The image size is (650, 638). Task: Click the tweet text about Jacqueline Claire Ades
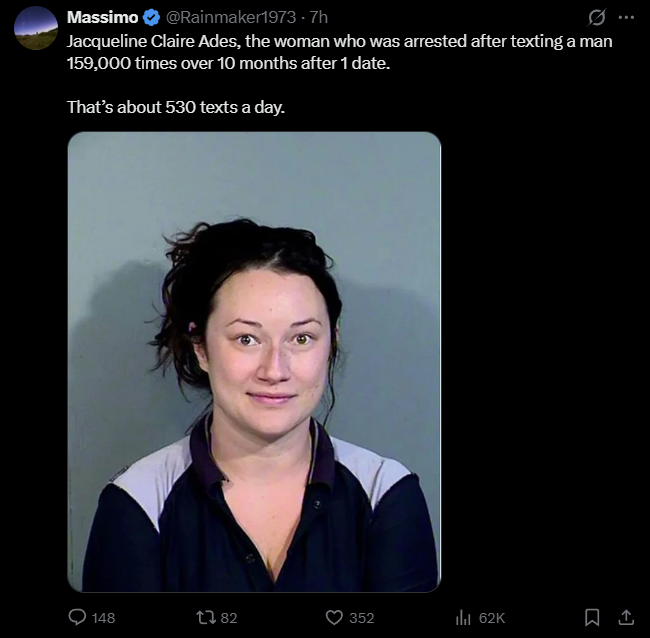pos(340,52)
